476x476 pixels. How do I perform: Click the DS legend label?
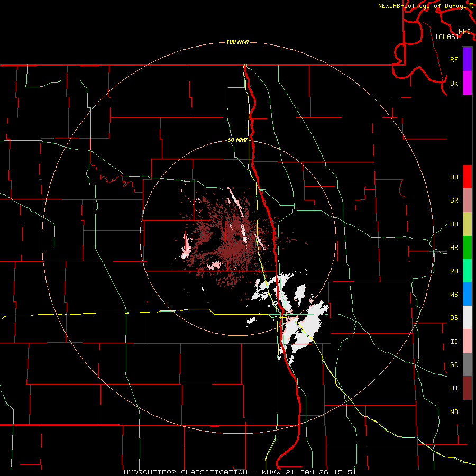tap(454, 318)
